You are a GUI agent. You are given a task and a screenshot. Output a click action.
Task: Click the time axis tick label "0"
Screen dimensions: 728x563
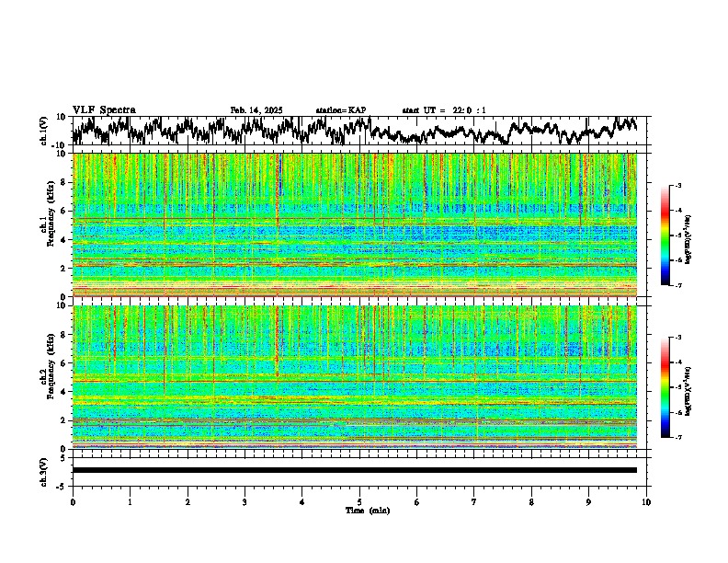click(73, 502)
